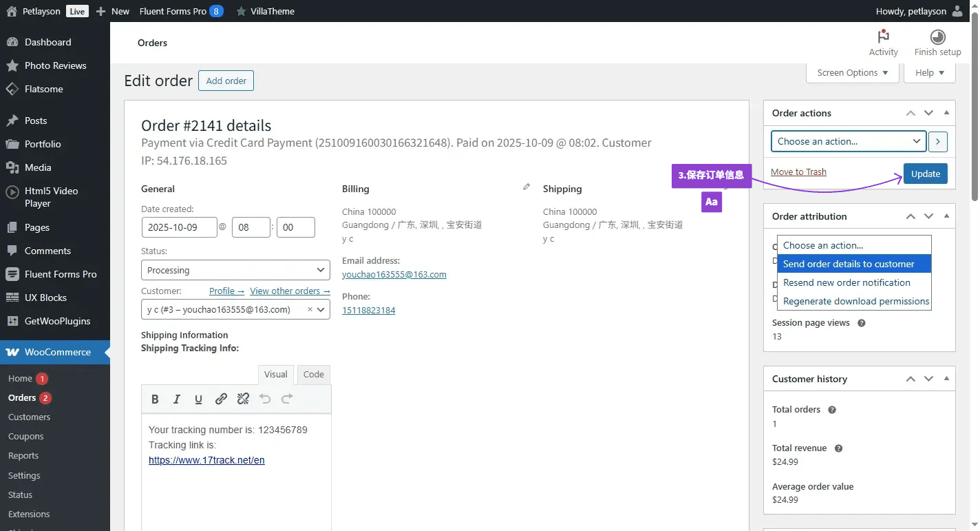This screenshot has width=980, height=531.
Task: Open the Activity panel icon
Action: 883,37
